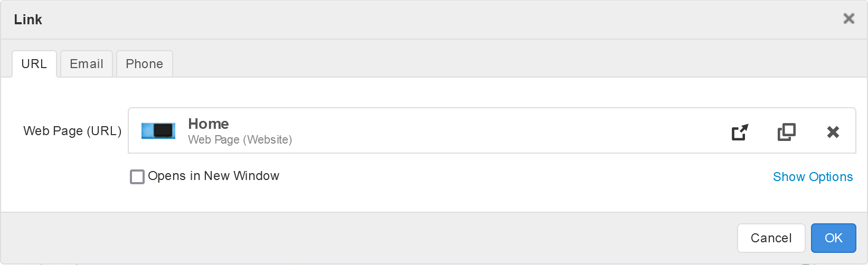Click the empty footer left of Cancel
Viewport: 868px width, 265px height.
(370, 238)
